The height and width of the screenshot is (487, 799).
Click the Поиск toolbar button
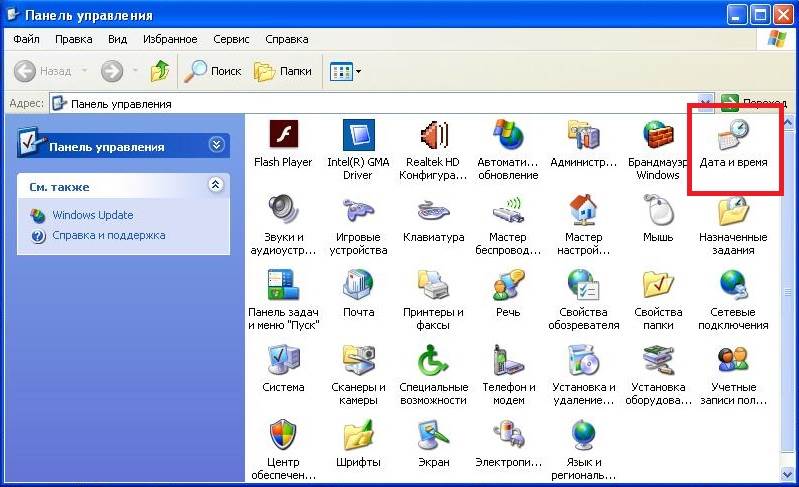pos(214,72)
